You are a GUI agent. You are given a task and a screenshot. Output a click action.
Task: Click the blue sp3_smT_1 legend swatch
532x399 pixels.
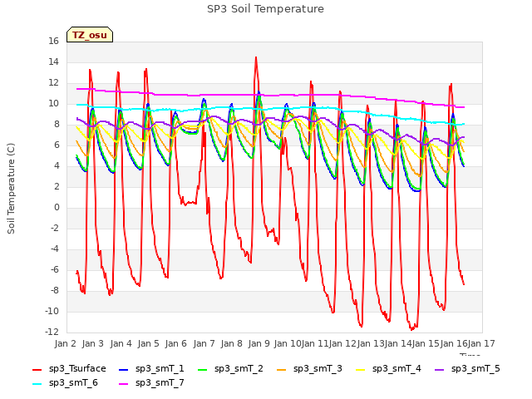coord(124,370)
